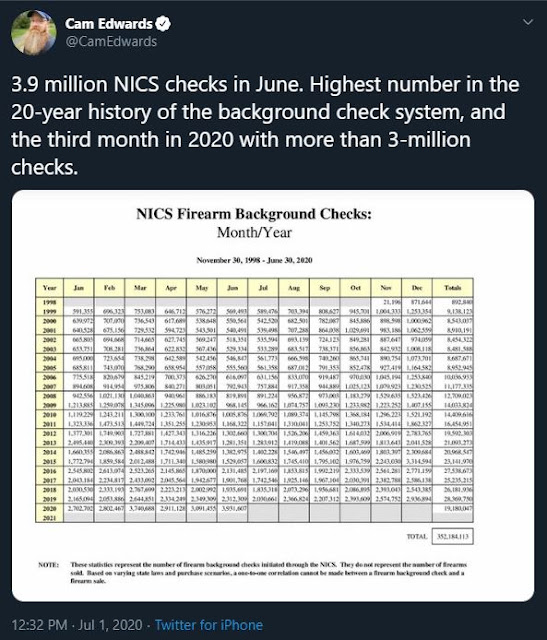547x640 pixels.
Task: Click the Jan column header in table
Action: 79,288
